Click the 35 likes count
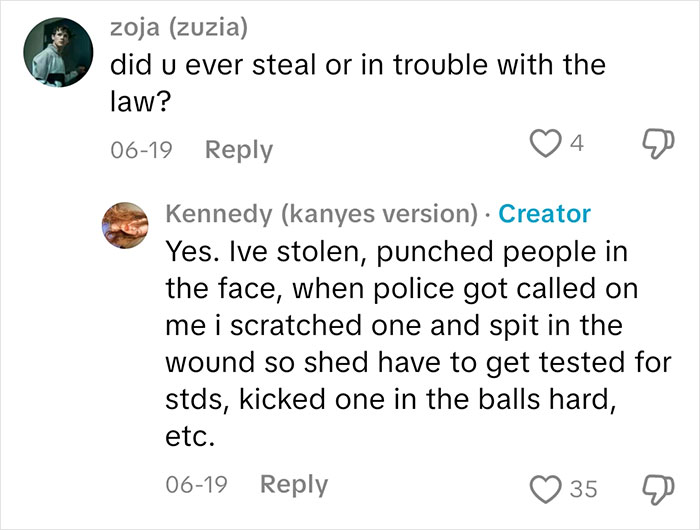700x530 pixels. 583,489
